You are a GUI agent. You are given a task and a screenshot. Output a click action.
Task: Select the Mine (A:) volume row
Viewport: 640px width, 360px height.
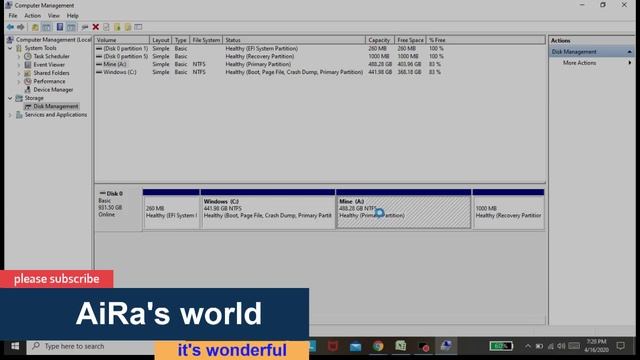point(320,64)
